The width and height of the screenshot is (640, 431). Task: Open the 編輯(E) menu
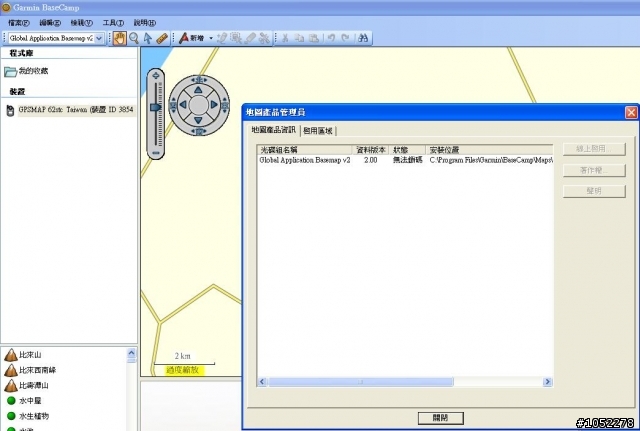tap(50, 23)
